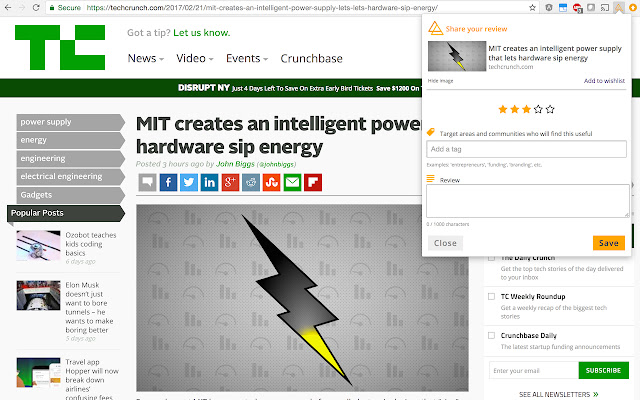Expand the Events menu
The image size is (640, 400).
point(247,58)
